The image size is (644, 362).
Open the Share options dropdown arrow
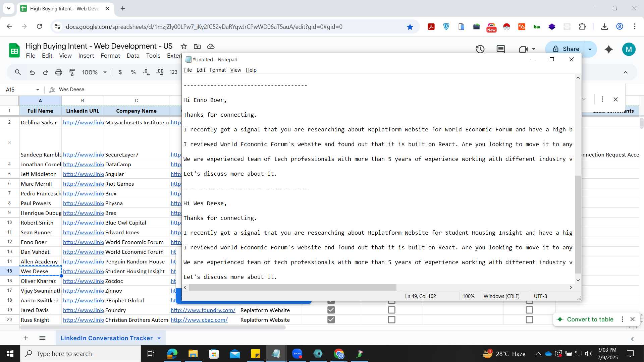tap(590, 49)
